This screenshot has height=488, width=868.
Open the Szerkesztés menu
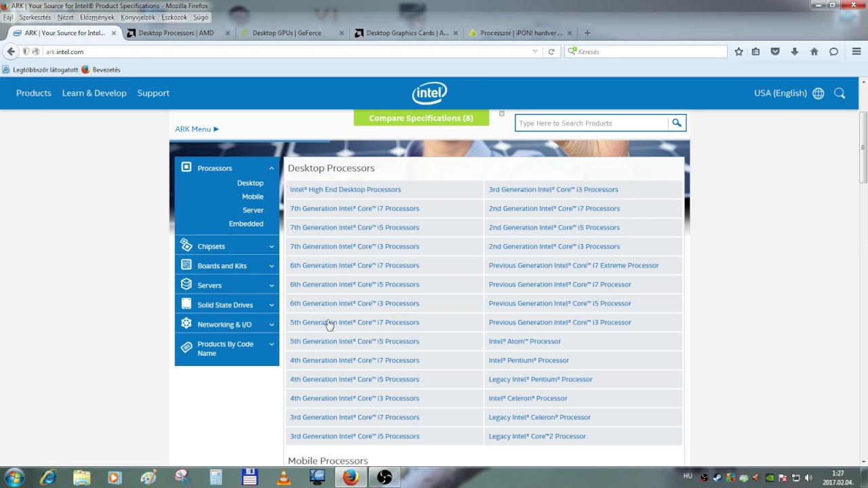click(35, 17)
